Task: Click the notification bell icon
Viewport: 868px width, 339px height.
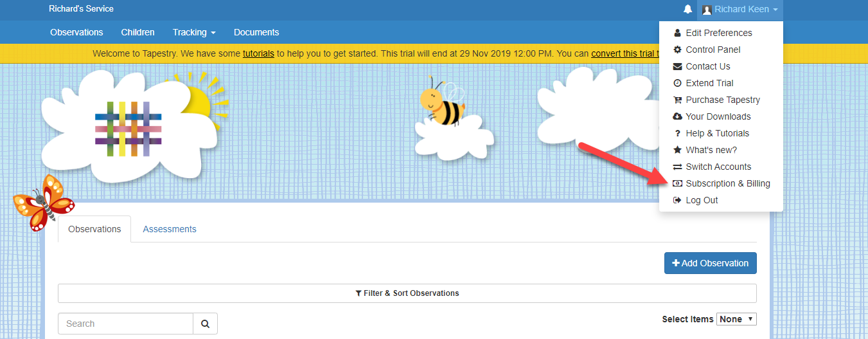Action: [688, 10]
